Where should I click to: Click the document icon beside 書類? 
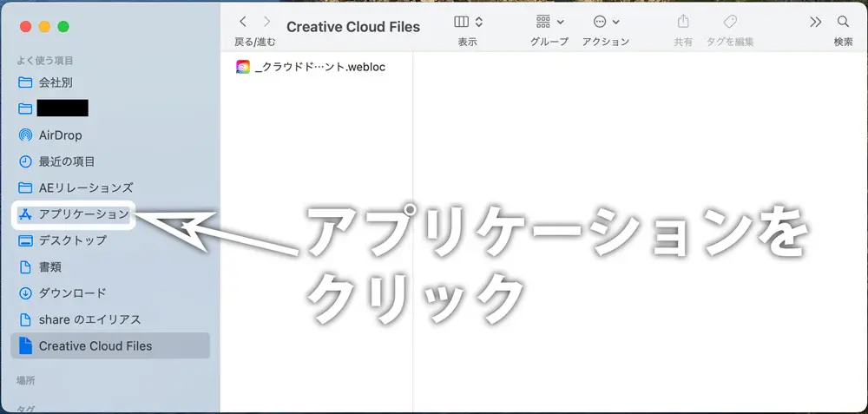tap(25, 267)
